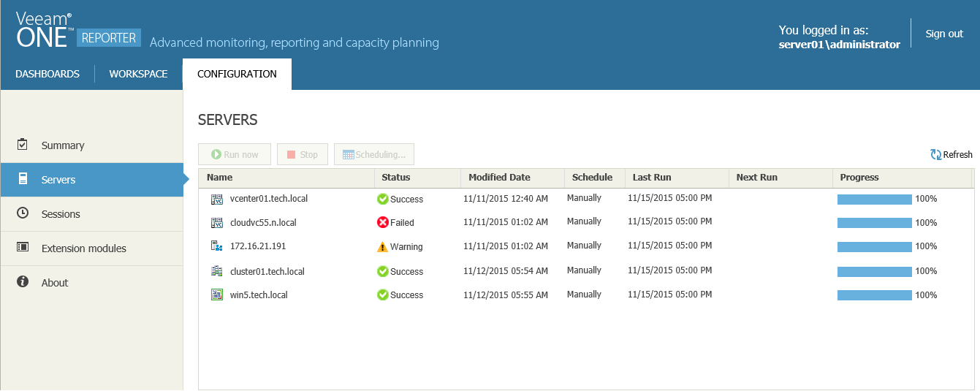The image size is (980, 391).
Task: Click the Summary clipboard icon in sidebar
Action: click(23, 145)
